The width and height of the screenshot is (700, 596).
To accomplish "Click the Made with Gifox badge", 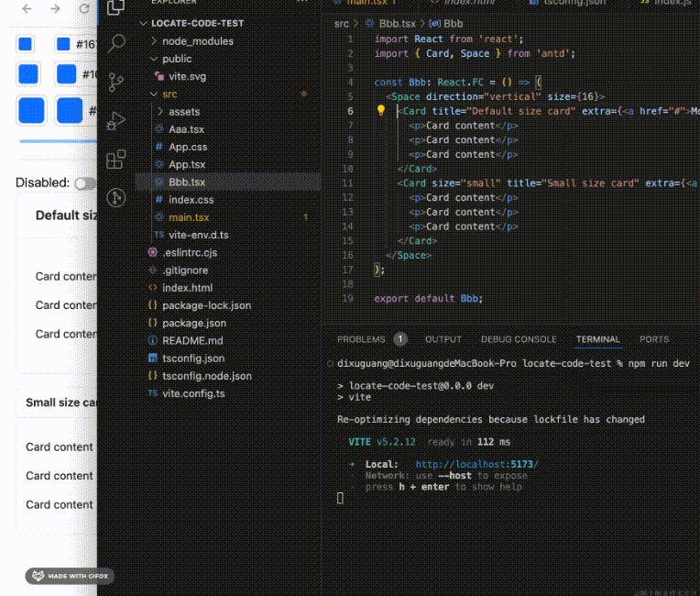I will click(70, 576).
